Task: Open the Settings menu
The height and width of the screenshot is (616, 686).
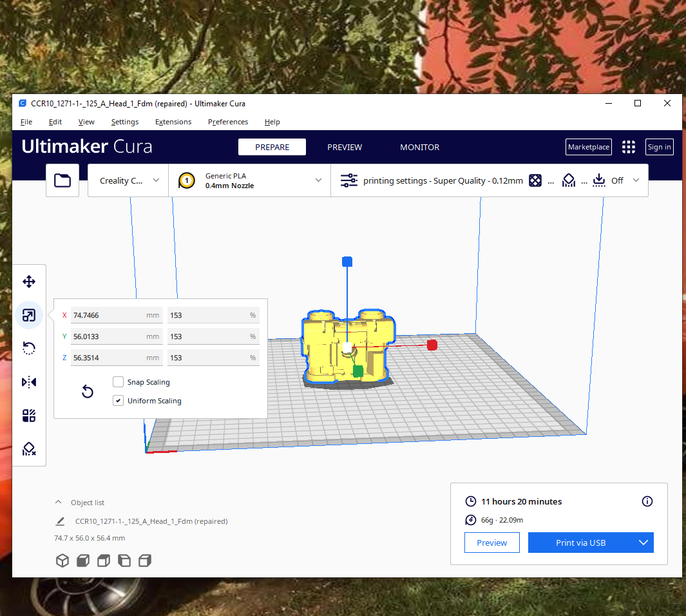Action: (x=125, y=122)
